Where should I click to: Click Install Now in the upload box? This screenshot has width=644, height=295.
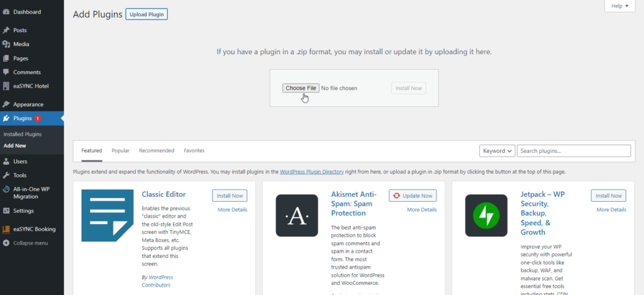409,88
